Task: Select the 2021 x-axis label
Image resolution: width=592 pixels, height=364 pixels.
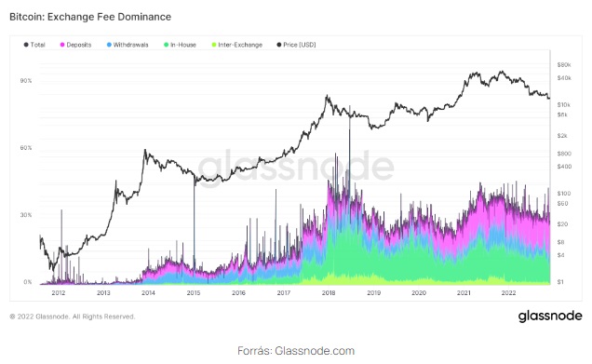Action: [x=464, y=292]
